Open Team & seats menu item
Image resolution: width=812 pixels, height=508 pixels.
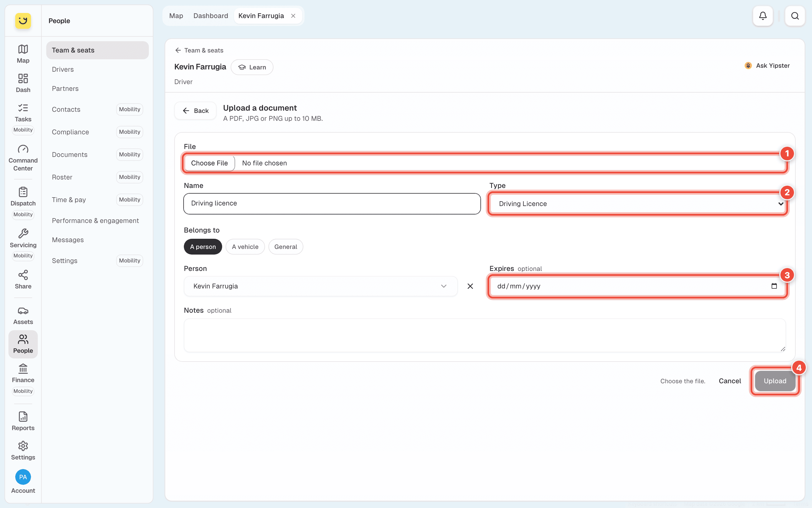(97, 50)
